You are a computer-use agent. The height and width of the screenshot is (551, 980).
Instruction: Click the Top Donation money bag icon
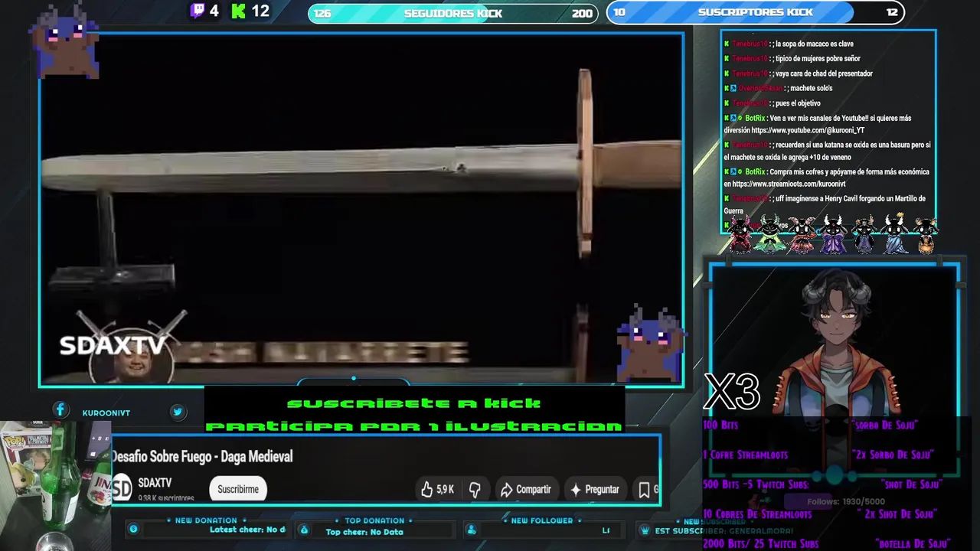tap(303, 530)
